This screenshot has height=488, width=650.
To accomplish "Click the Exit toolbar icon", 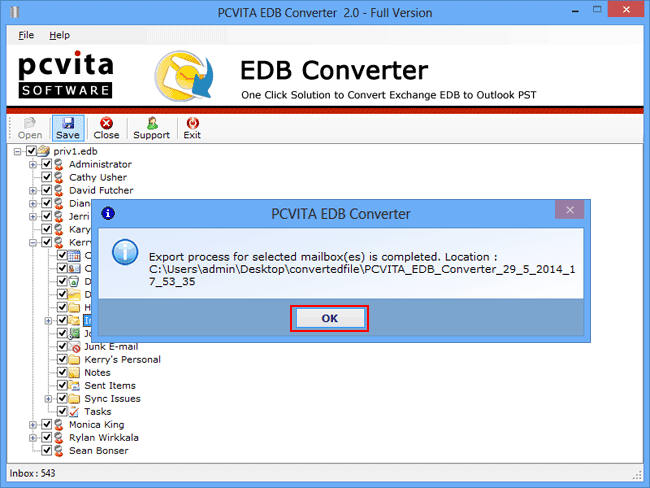I will [x=192, y=123].
